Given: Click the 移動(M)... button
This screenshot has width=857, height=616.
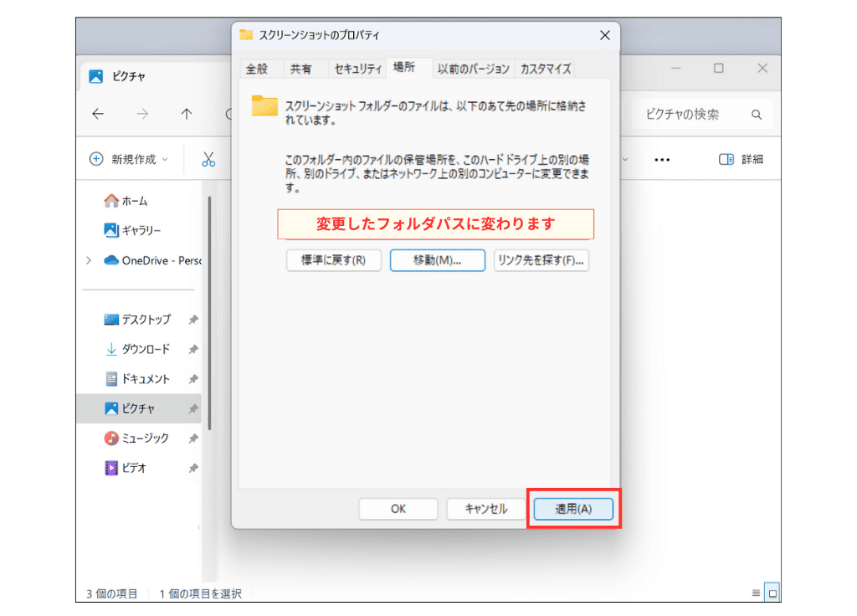Looking at the screenshot, I should 437,260.
